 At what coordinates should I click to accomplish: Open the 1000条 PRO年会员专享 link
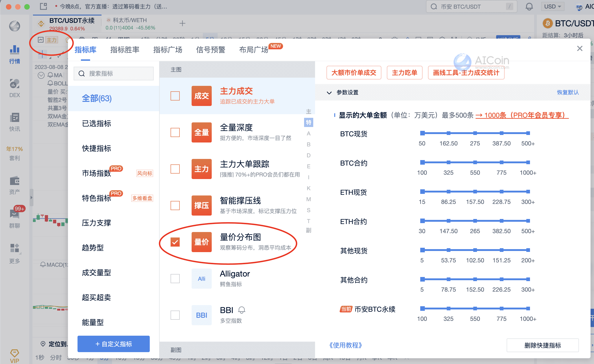(x=522, y=115)
